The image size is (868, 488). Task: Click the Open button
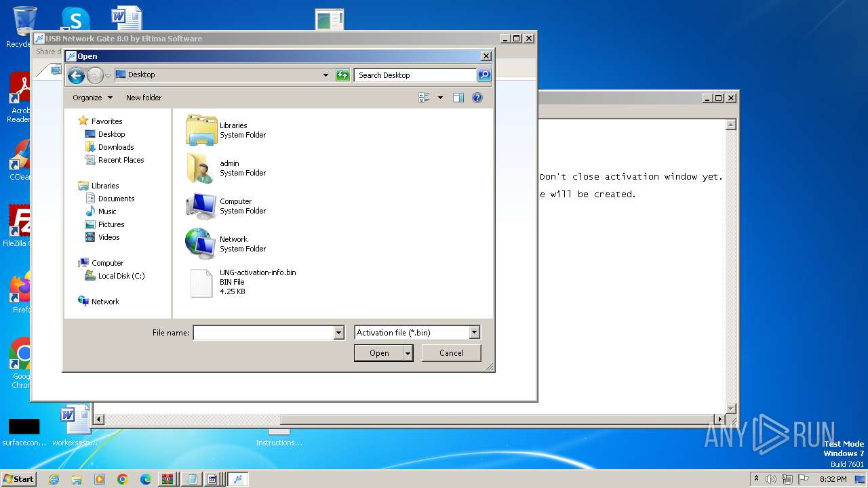click(x=379, y=353)
